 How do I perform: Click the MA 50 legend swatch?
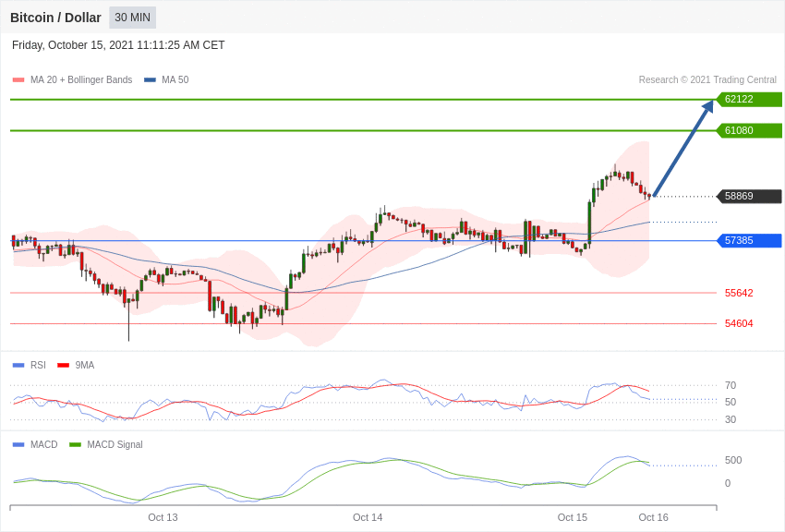tap(150, 80)
